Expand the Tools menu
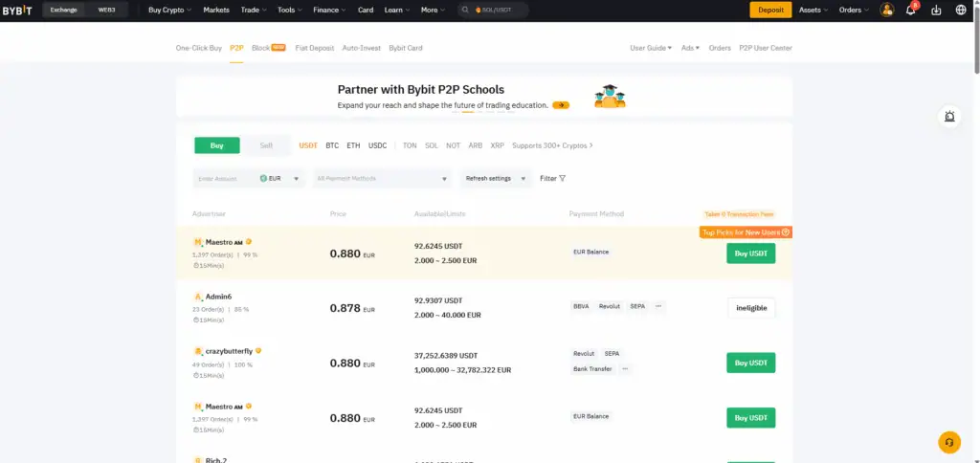This screenshot has height=463, width=980. [290, 10]
